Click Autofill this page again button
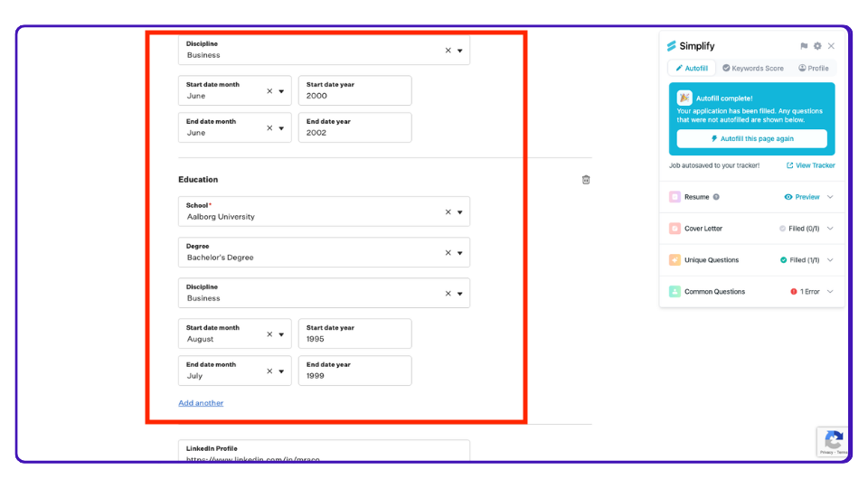This screenshot has height=488, width=868. tap(751, 138)
